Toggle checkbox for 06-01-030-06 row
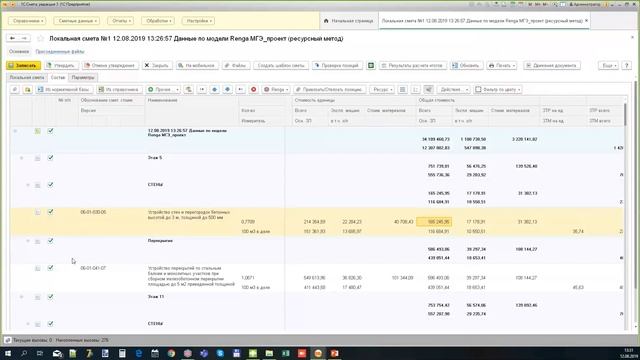This screenshot has width=640, height=360. click(51, 212)
